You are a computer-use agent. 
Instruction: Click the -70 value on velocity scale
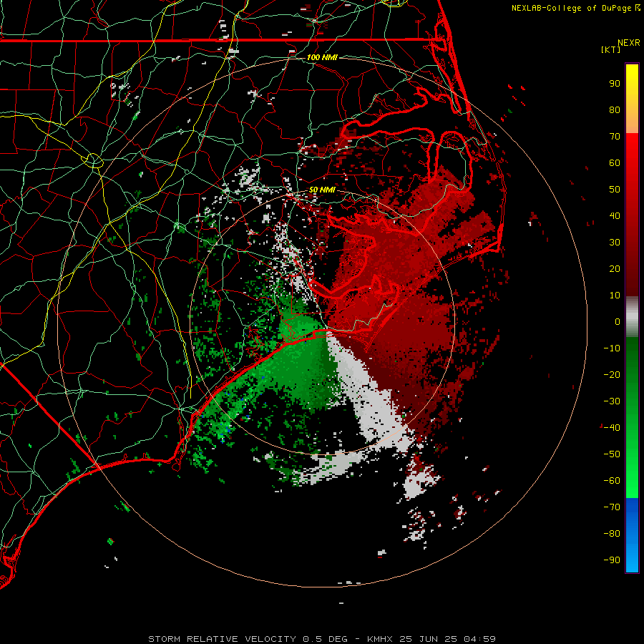[612, 507]
